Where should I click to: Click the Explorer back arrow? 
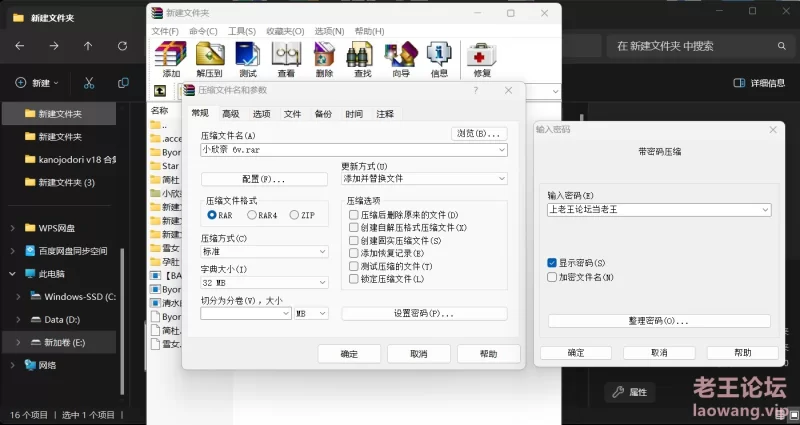pyautogui.click(x=19, y=46)
